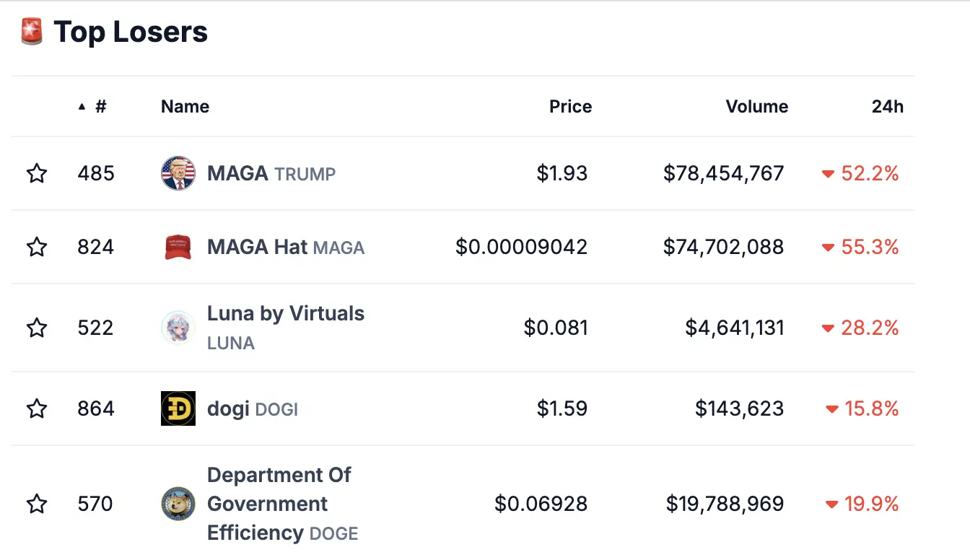This screenshot has height=560, width=970.
Task: Click the Luna by Virtuals coin logo
Action: point(178,328)
